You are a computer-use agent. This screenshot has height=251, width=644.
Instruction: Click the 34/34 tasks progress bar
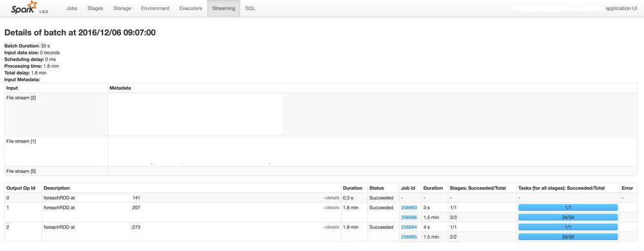point(568,217)
